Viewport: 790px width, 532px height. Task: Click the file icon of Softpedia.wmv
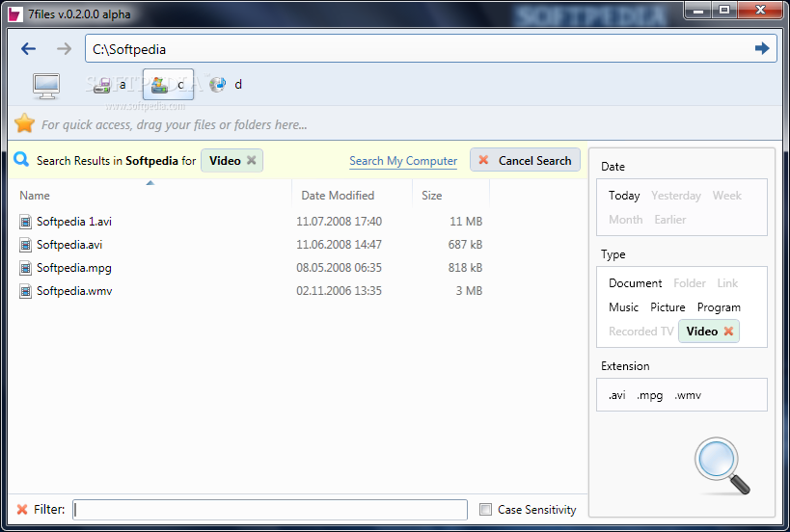pos(25,291)
